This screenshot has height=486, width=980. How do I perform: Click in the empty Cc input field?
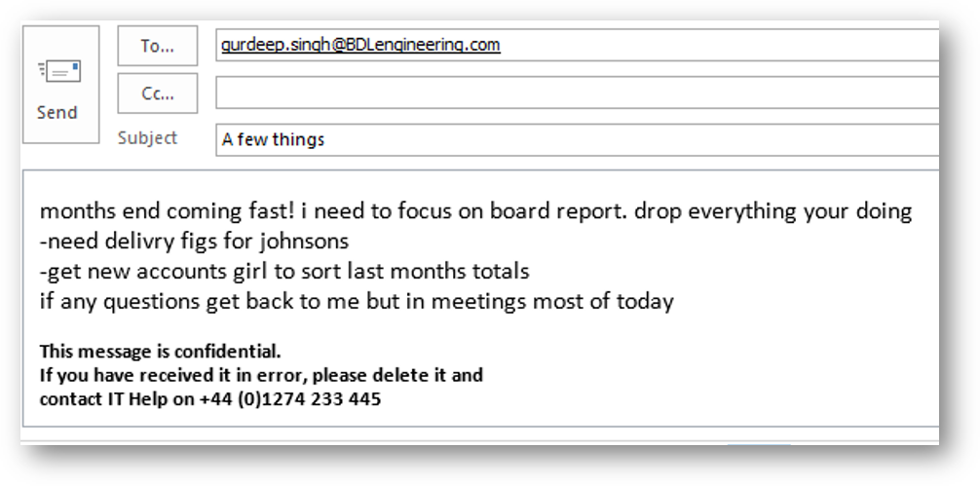tap(578, 93)
